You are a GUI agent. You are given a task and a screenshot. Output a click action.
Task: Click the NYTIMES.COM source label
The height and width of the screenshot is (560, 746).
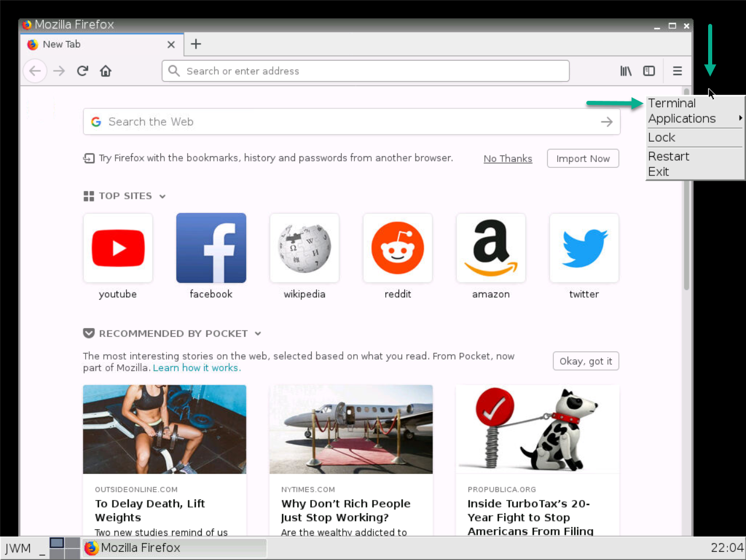308,489
